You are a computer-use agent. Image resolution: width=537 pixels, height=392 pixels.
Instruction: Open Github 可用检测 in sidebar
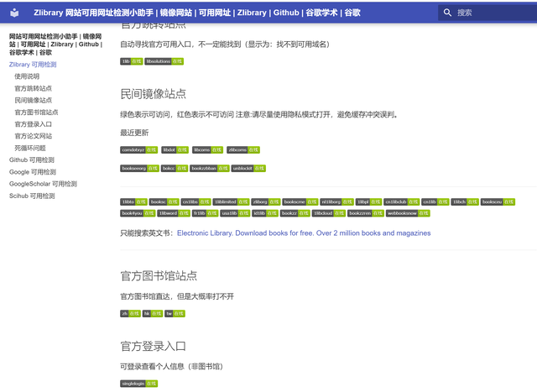pos(32,160)
